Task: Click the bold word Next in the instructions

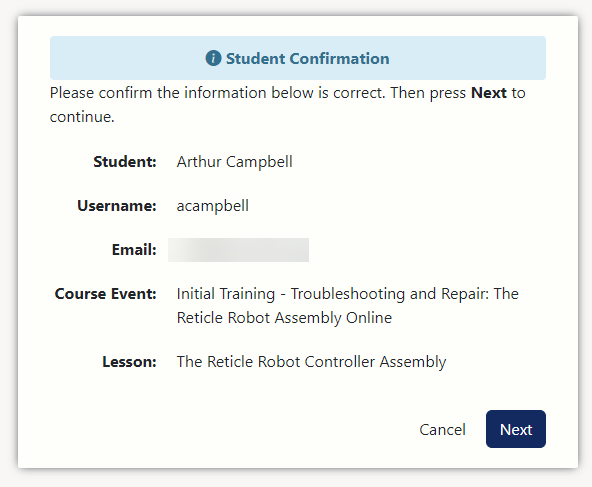Action: [489, 93]
